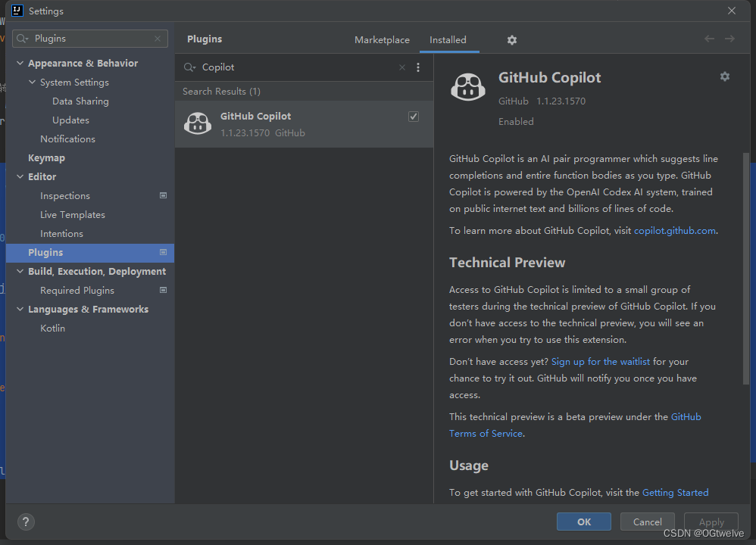The width and height of the screenshot is (756, 545).
Task: Open Intentions settings
Action: pos(61,234)
